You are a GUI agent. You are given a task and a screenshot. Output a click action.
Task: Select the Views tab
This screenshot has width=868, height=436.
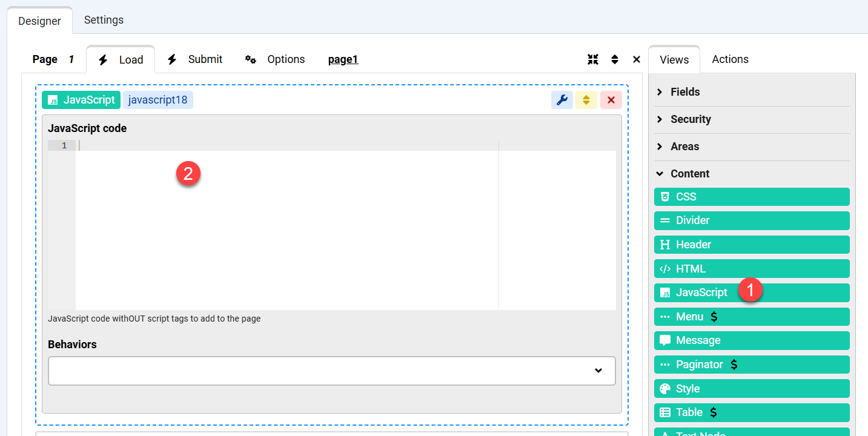click(x=674, y=59)
